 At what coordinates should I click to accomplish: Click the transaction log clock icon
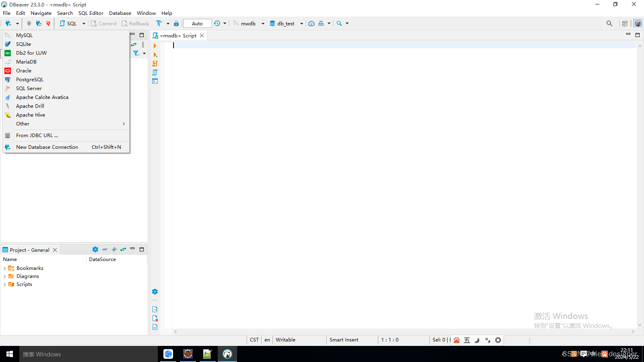tap(217, 23)
